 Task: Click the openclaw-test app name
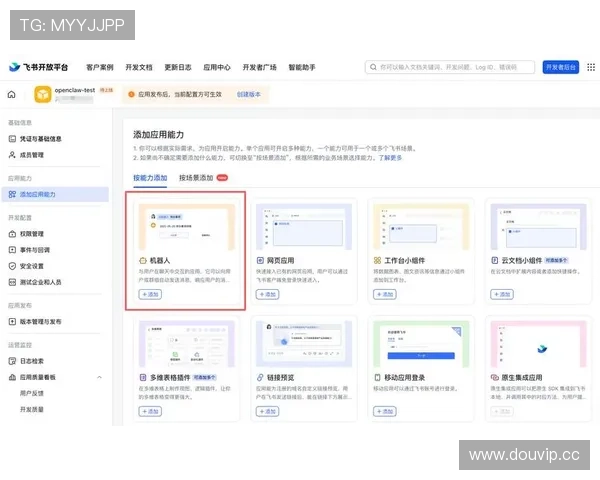(75, 90)
